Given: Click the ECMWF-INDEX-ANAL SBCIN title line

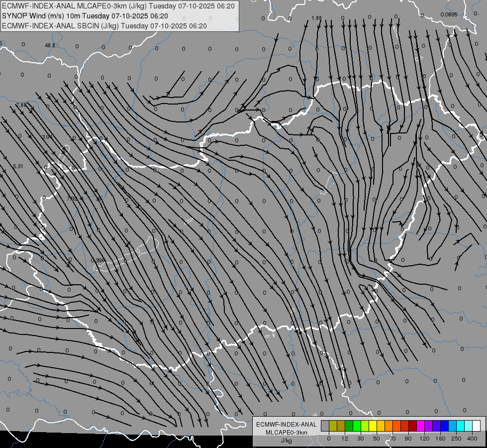Looking at the screenshot, I should tap(104, 26).
